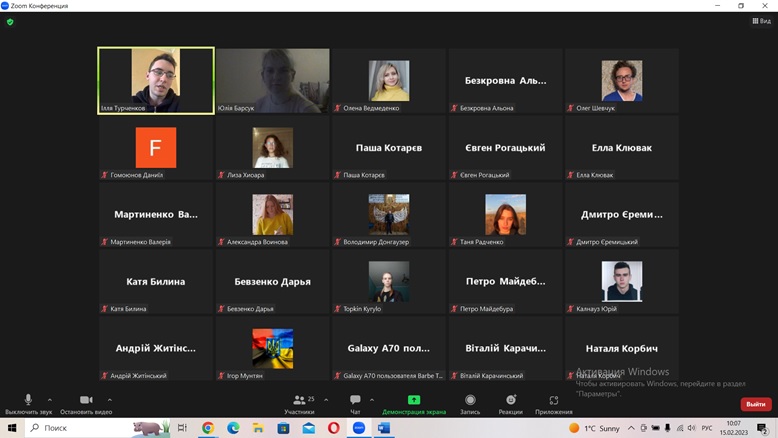This screenshot has width=778, height=438.
Task: Select Таня Радченко avatar tile
Action: (505, 215)
